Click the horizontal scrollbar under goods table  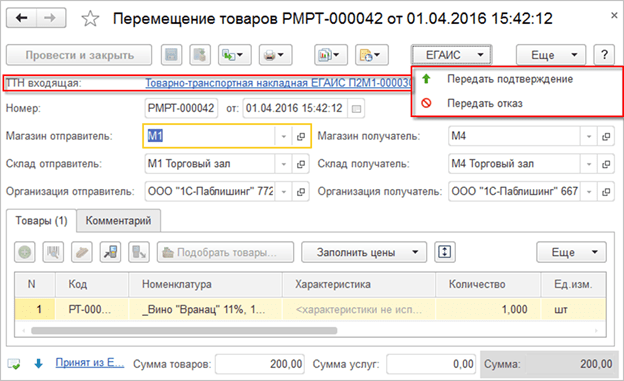click(x=184, y=330)
